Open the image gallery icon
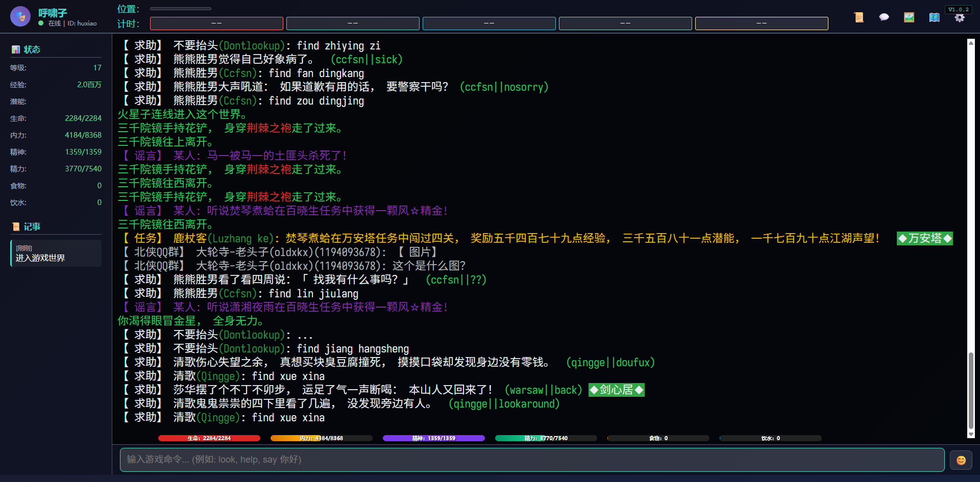 (x=909, y=17)
